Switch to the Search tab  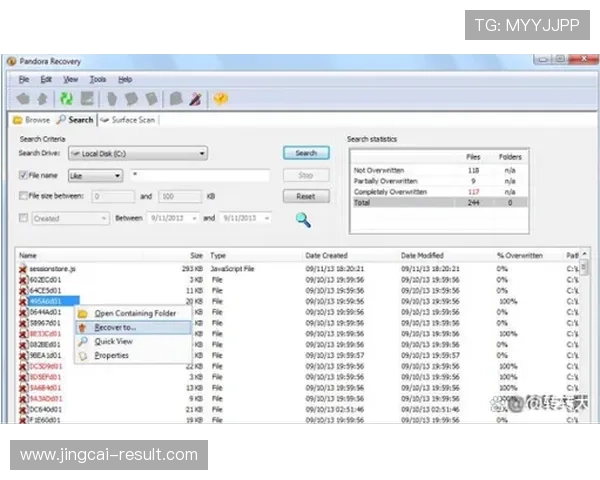pos(75,120)
